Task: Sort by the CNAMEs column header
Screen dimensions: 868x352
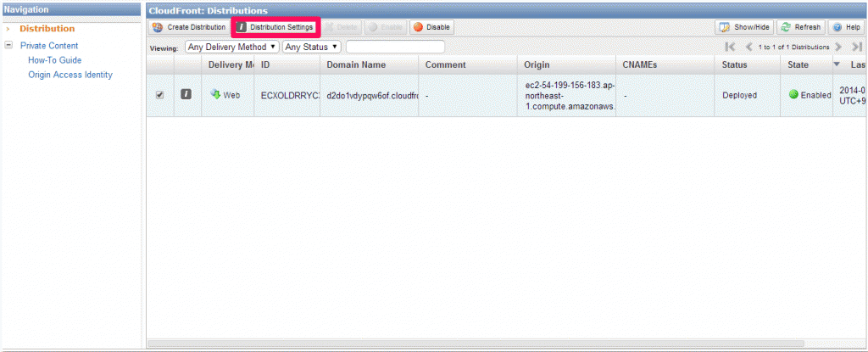Action: pyautogui.click(x=665, y=64)
